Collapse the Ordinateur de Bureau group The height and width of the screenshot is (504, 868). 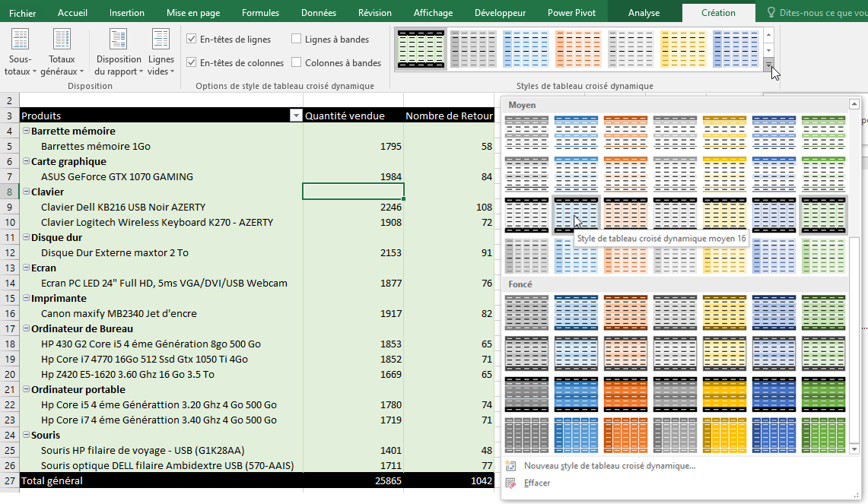click(x=26, y=328)
